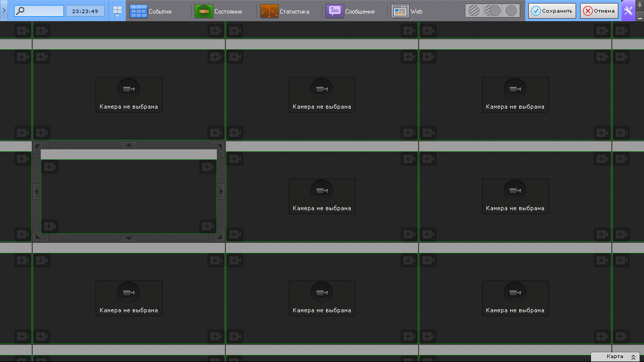Click add-camera icon, bottom-left of second-row middle cell
Viewport: 644px width, 362px height.
pyautogui.click(x=235, y=234)
